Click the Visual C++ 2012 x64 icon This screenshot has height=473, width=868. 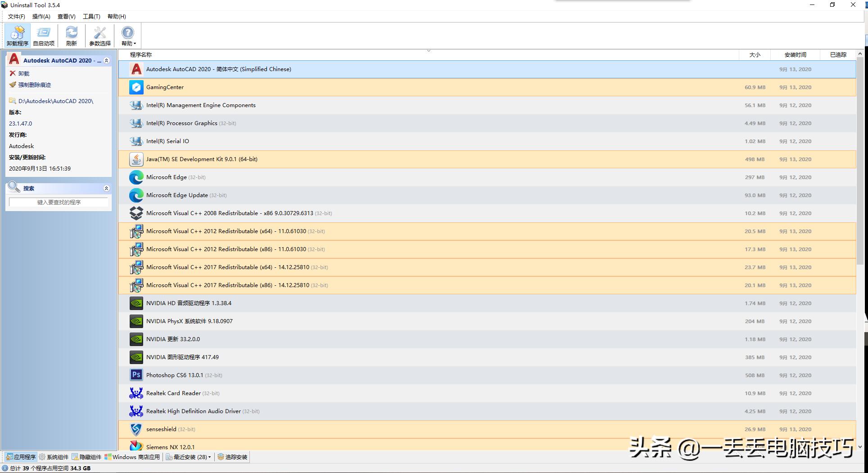(136, 231)
